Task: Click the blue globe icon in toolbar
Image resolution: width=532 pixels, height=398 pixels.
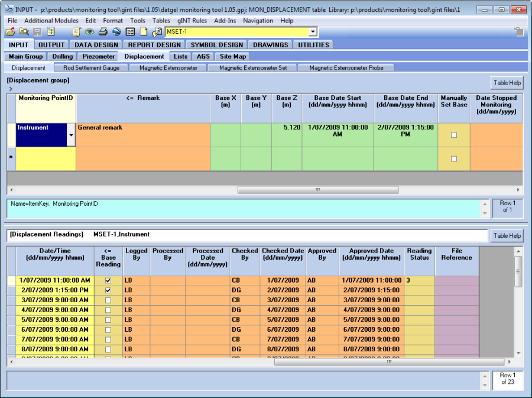Action: click(x=116, y=32)
